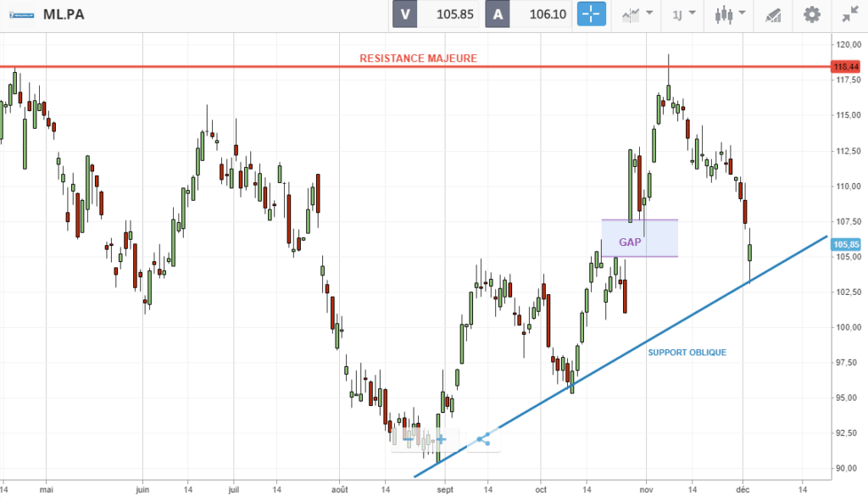Click the A buy button
The width and height of the screenshot is (868, 501).
click(x=498, y=14)
